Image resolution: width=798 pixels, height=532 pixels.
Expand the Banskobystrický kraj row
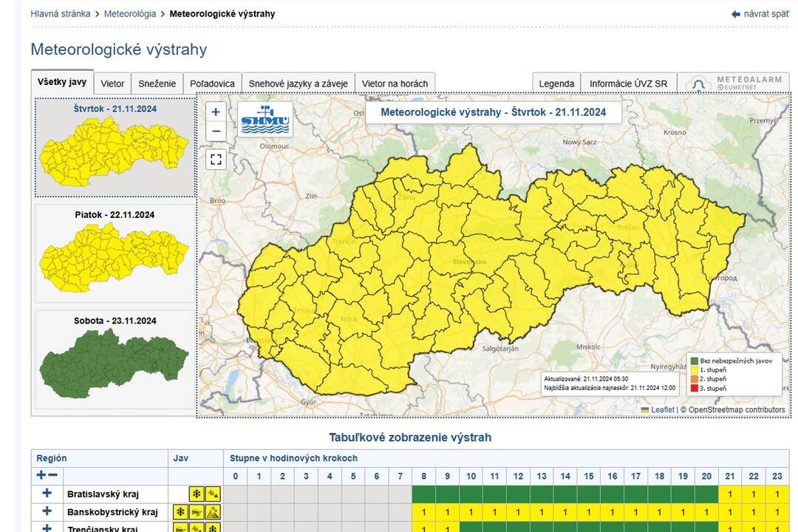pyautogui.click(x=47, y=511)
